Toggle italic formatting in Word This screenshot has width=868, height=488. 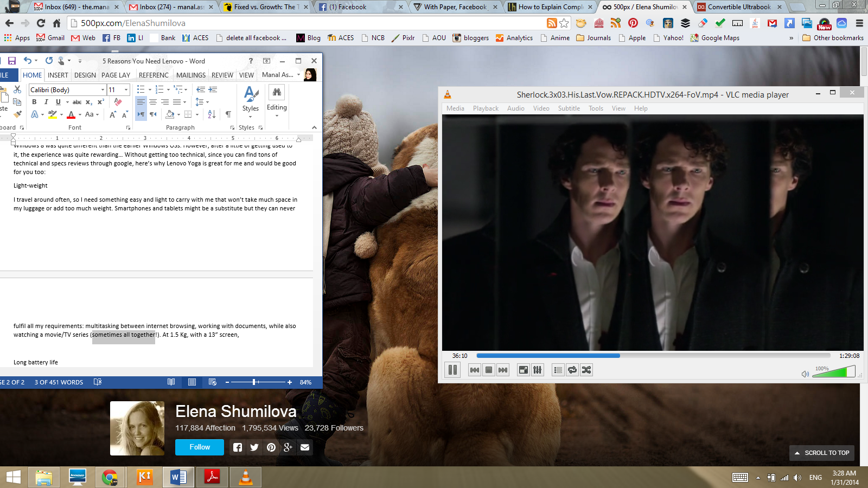[x=46, y=102]
